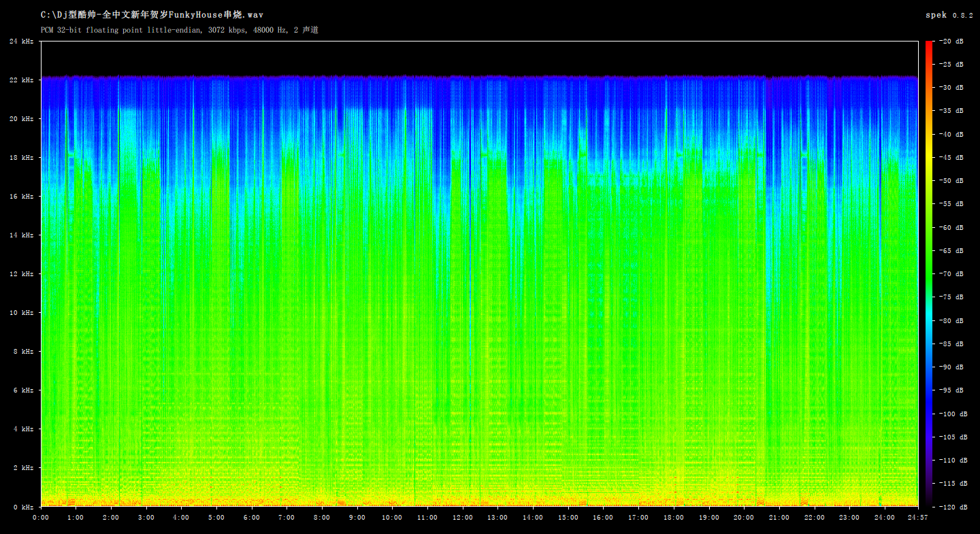Click the 18:00 time axis label

(x=674, y=518)
